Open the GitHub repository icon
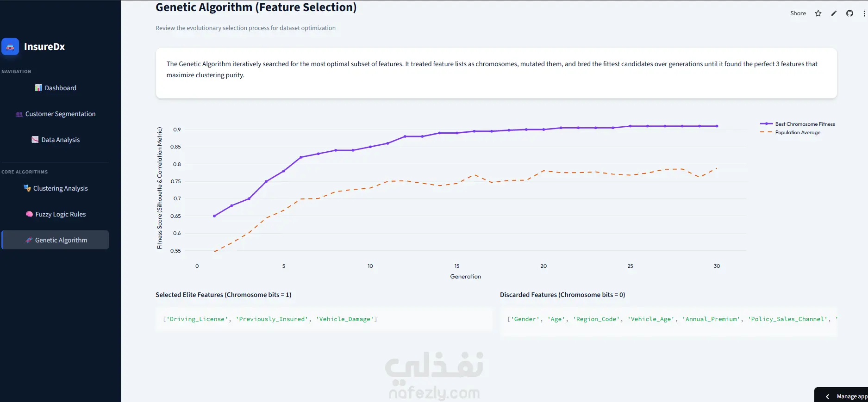868x402 pixels. [849, 13]
